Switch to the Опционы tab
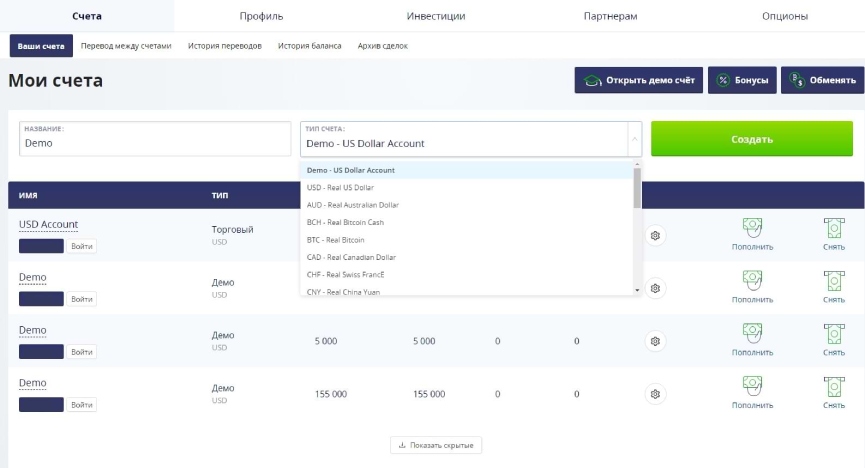Image resolution: width=865 pixels, height=468 pixels. [x=785, y=16]
